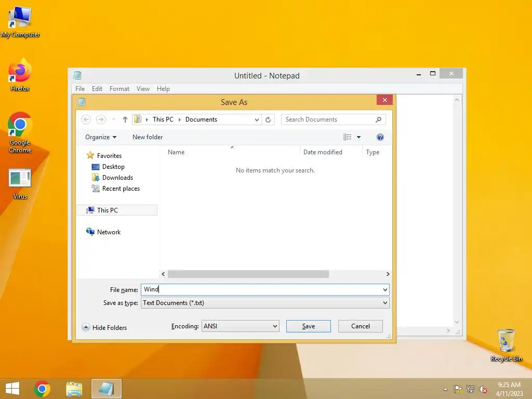Select Desktop in the navigation pane

pos(113,167)
